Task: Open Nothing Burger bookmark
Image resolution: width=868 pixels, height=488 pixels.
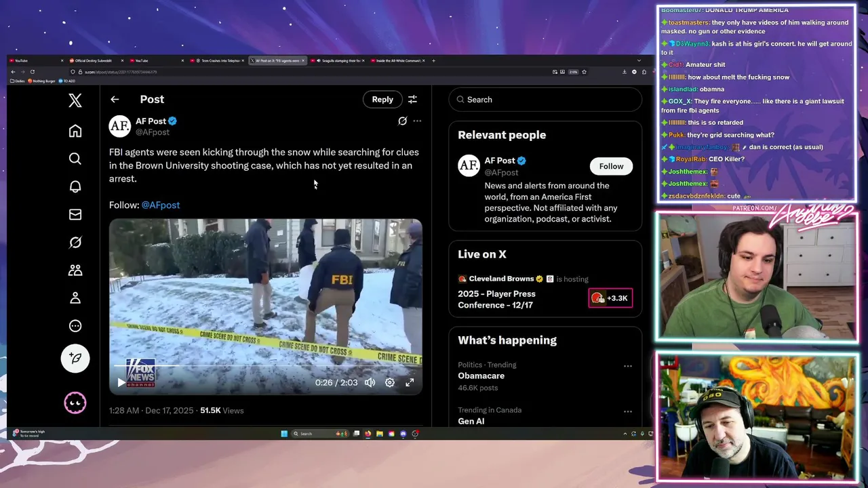Action: (41, 81)
